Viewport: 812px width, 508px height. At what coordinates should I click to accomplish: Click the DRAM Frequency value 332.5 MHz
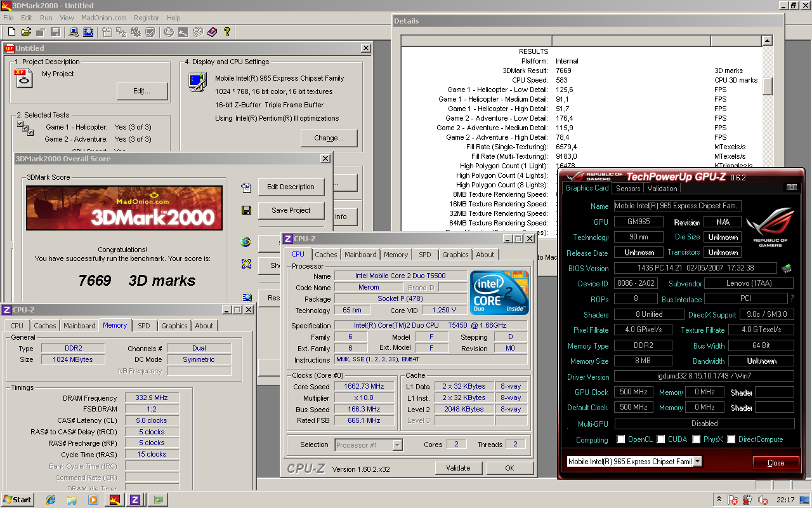[x=152, y=398]
